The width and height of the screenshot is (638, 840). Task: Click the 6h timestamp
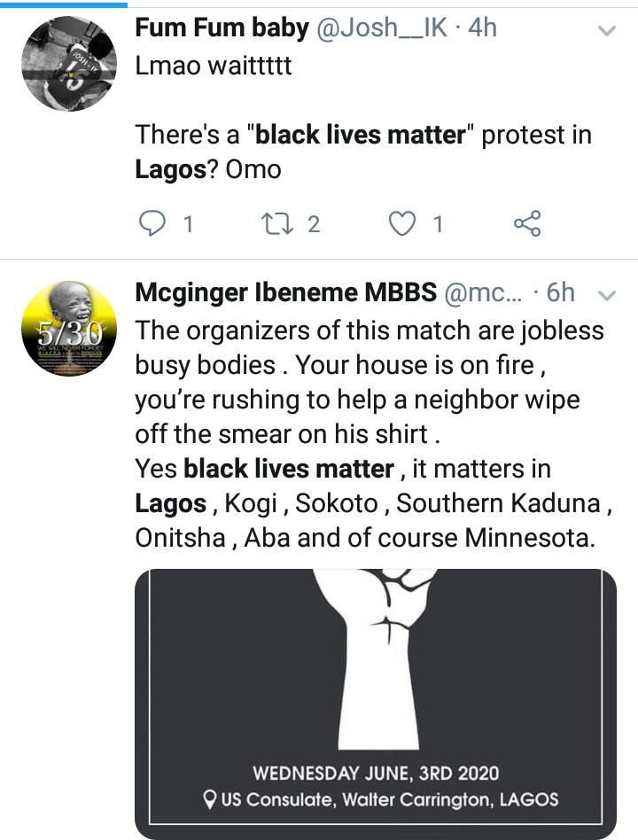point(560,292)
